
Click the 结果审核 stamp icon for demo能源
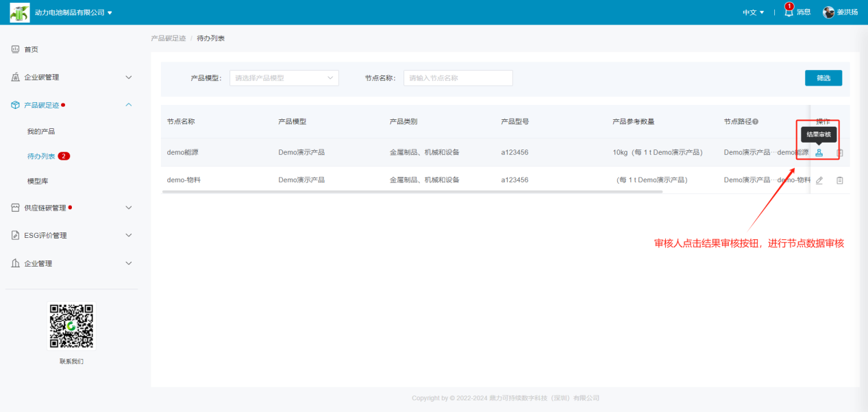click(819, 152)
